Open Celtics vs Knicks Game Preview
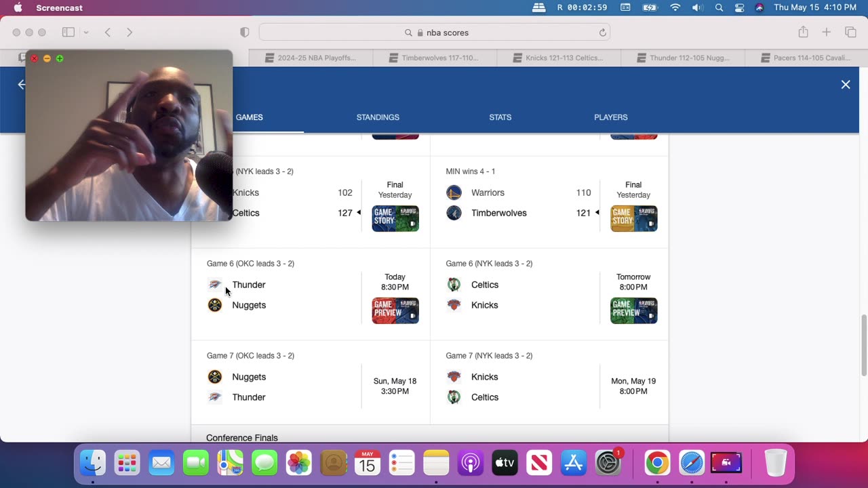Viewport: 868px width, 488px height. 634,310
